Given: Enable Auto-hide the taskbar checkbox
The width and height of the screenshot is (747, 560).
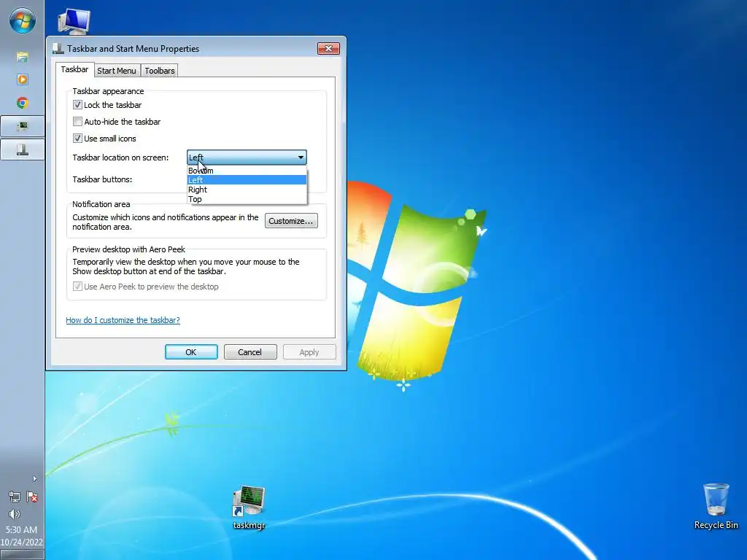Looking at the screenshot, I should pos(77,122).
